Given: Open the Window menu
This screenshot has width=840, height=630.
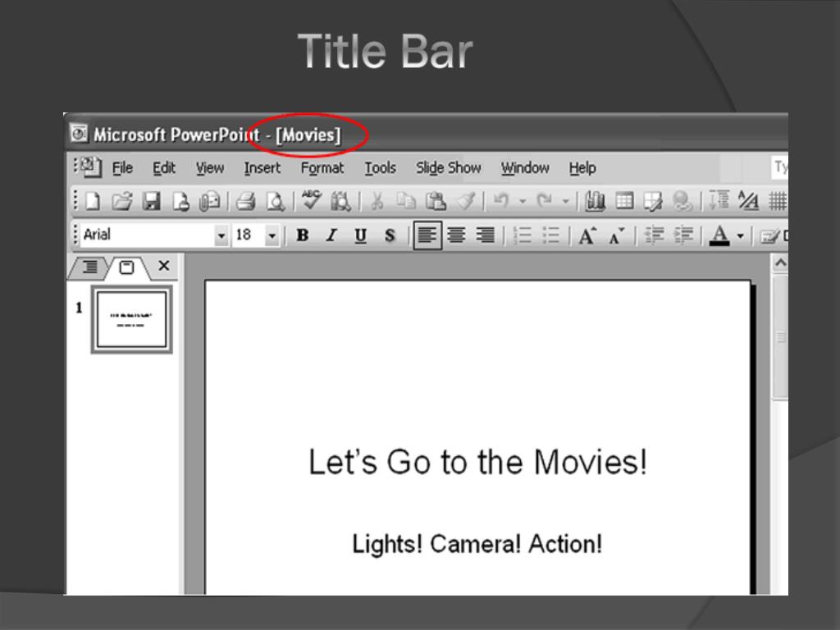Looking at the screenshot, I should tap(525, 168).
